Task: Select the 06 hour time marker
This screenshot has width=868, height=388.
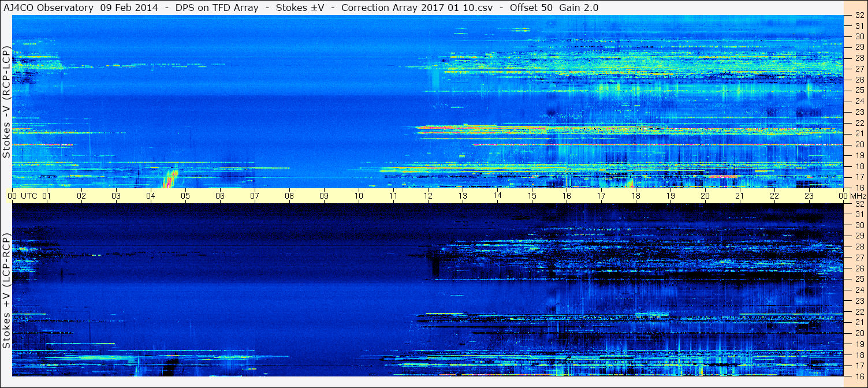Action: coord(220,196)
